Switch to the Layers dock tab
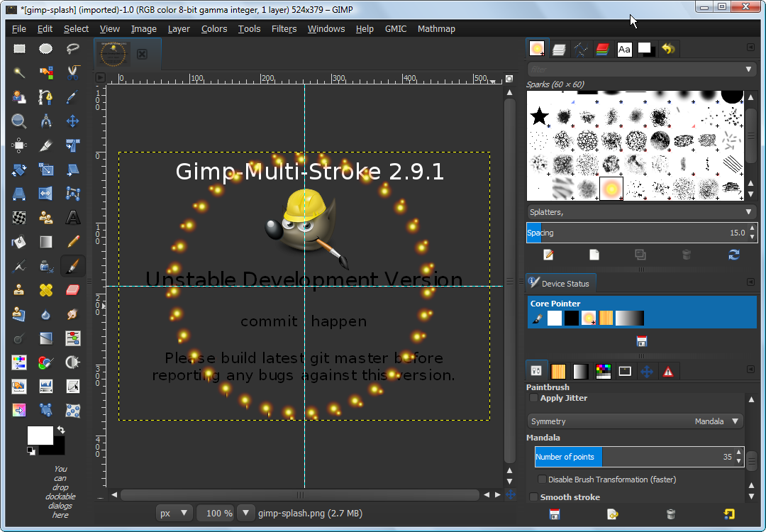This screenshot has width=766, height=532. (559, 50)
